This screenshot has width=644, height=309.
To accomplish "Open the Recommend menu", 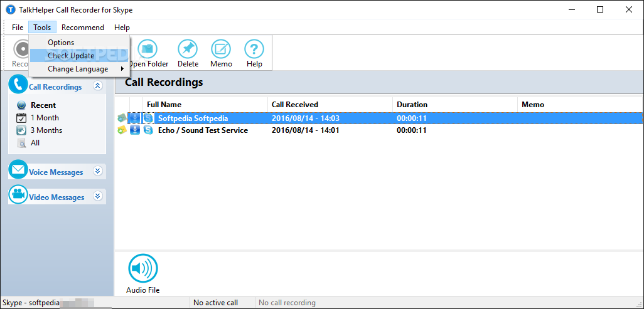I will (x=83, y=28).
